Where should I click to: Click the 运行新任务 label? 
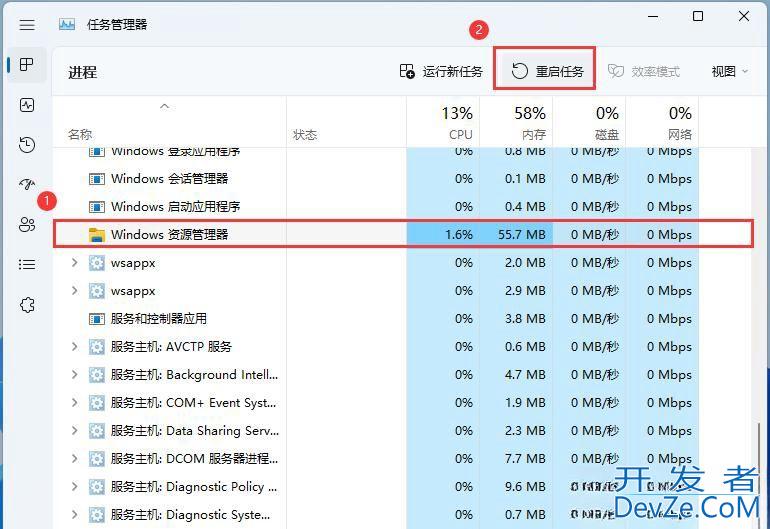coord(452,72)
